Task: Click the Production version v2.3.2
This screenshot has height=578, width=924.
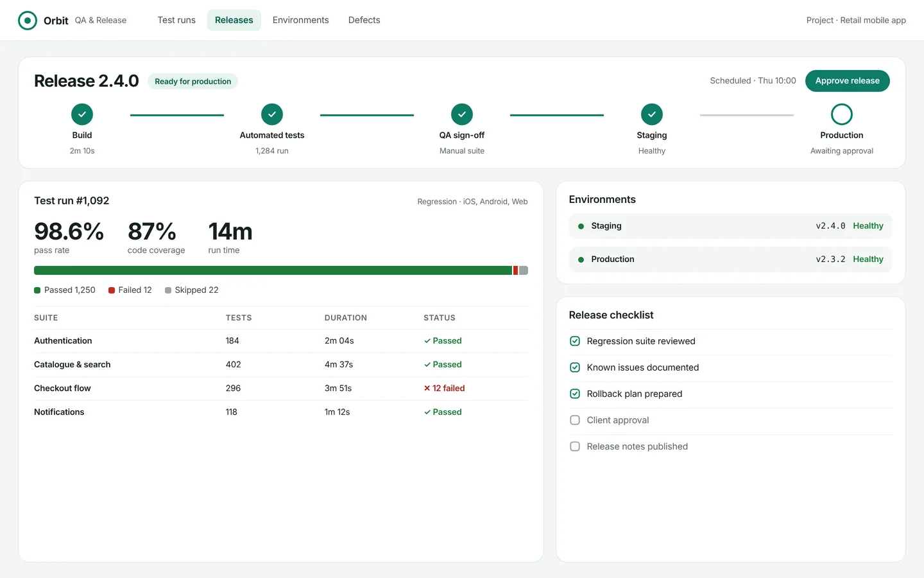Action: click(830, 259)
